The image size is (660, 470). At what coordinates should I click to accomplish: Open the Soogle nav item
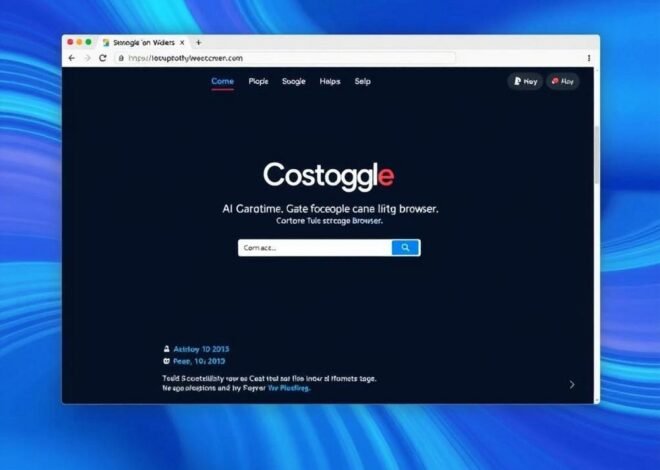293,81
